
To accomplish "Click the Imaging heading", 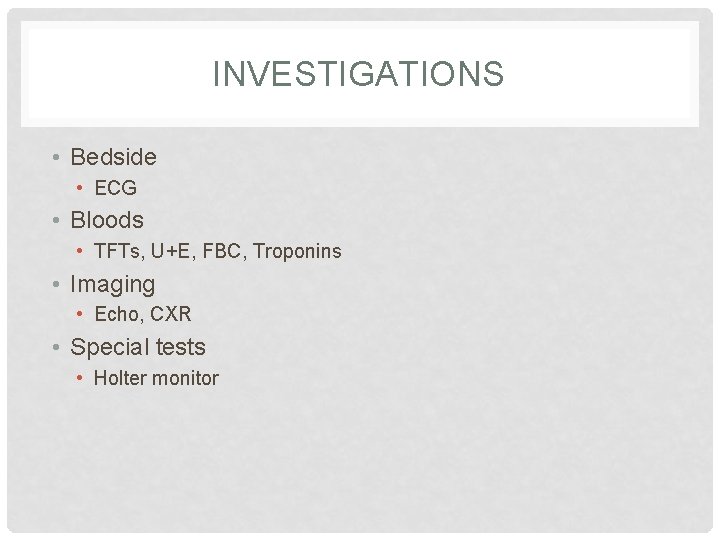I will 112,284.
